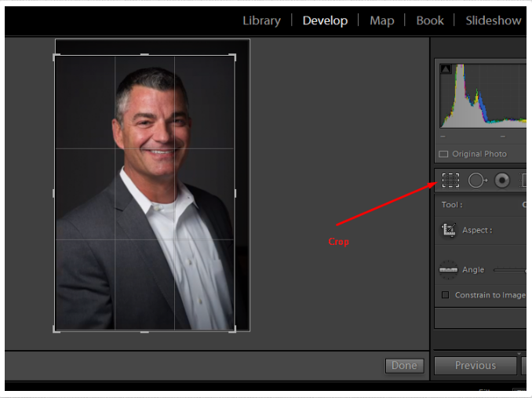Click the top-right crop corner handle
Viewport: 532px width, 398px height.
coord(233,57)
